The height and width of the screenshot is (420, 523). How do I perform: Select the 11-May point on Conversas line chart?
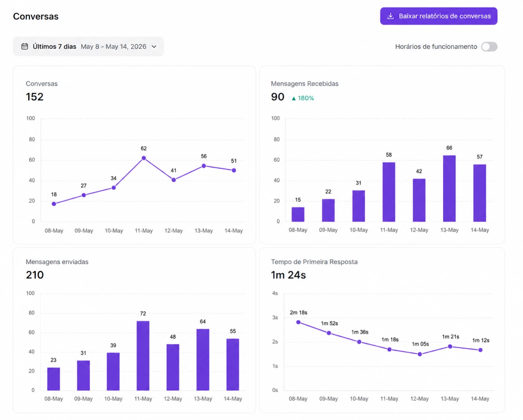pos(144,158)
